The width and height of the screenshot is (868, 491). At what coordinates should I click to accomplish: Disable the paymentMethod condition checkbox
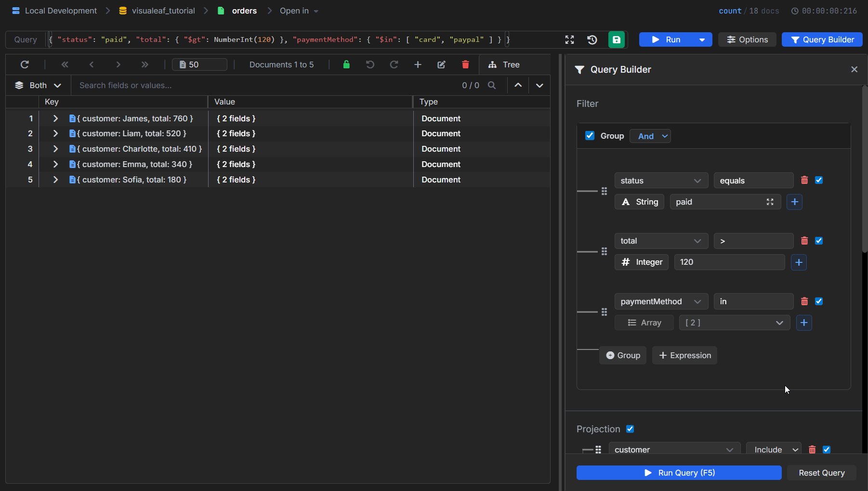tap(819, 301)
